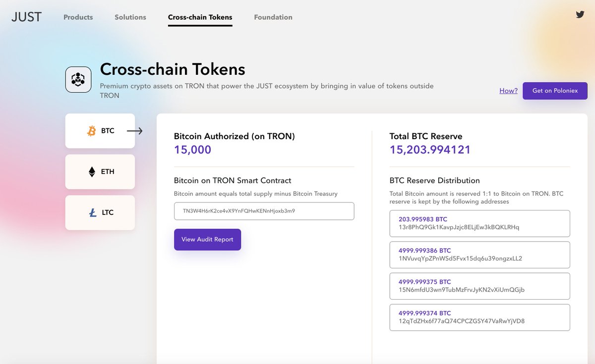Open the 203.995983 BTC reserve address

click(480, 223)
